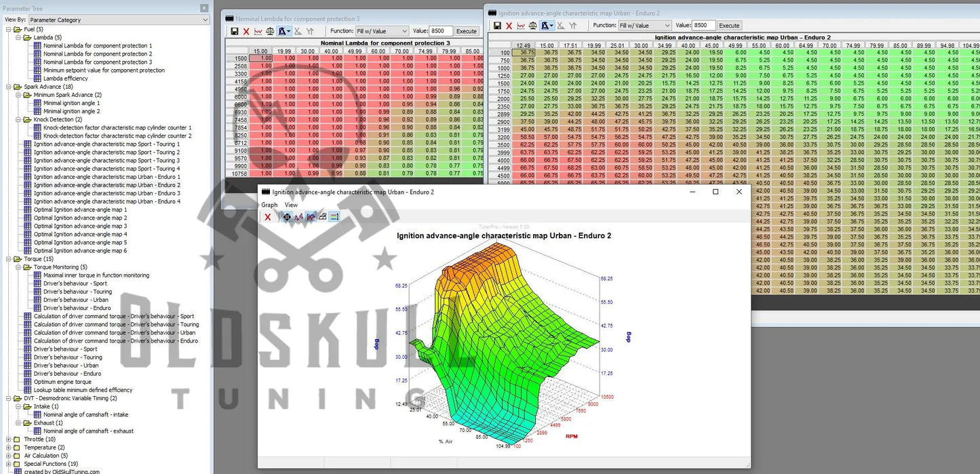
Task: Click the Value field in Enduro 2 table window
Action: pos(703,26)
